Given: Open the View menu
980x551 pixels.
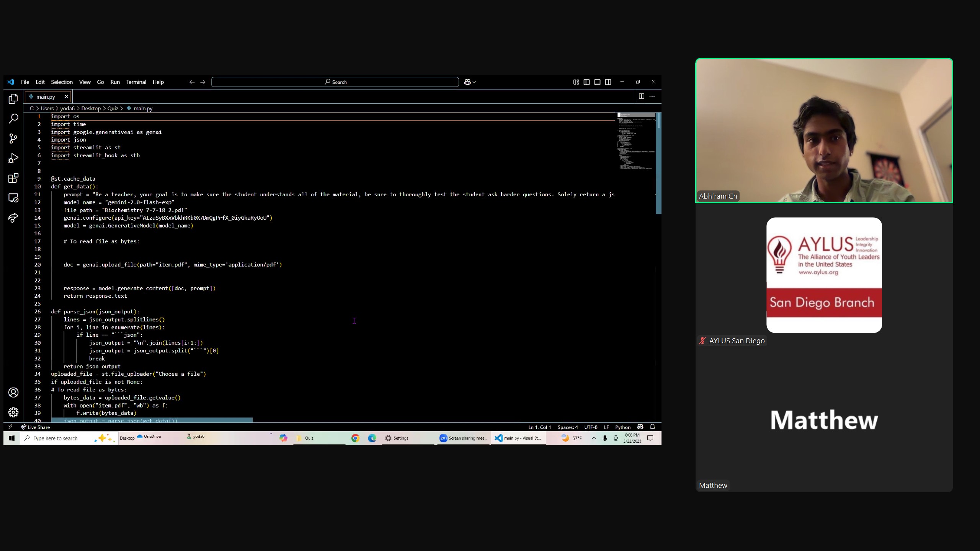Looking at the screenshot, I should [x=85, y=82].
